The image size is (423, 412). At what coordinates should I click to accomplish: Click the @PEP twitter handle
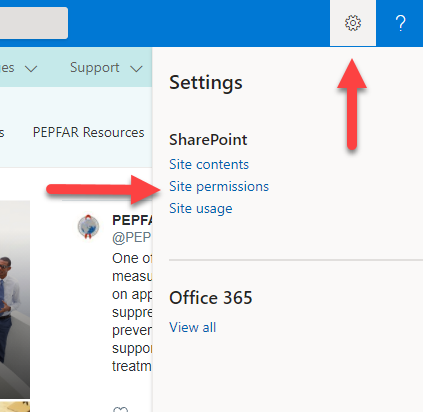[x=132, y=238]
